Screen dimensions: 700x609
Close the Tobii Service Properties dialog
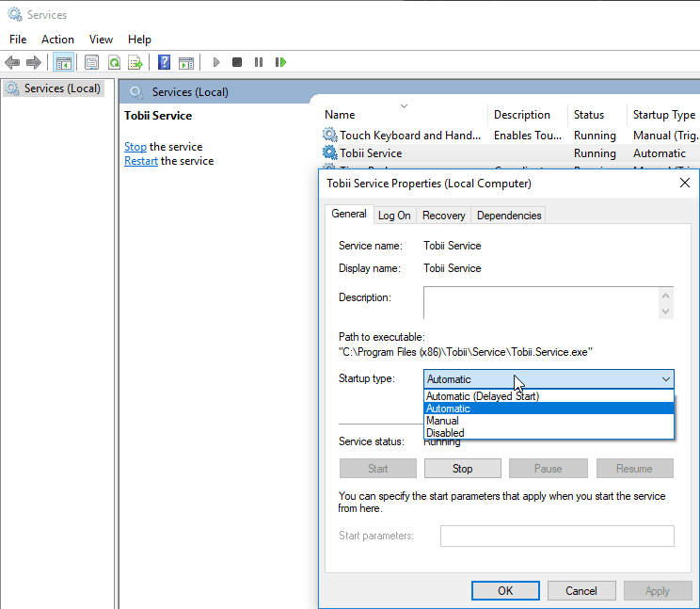[684, 183]
